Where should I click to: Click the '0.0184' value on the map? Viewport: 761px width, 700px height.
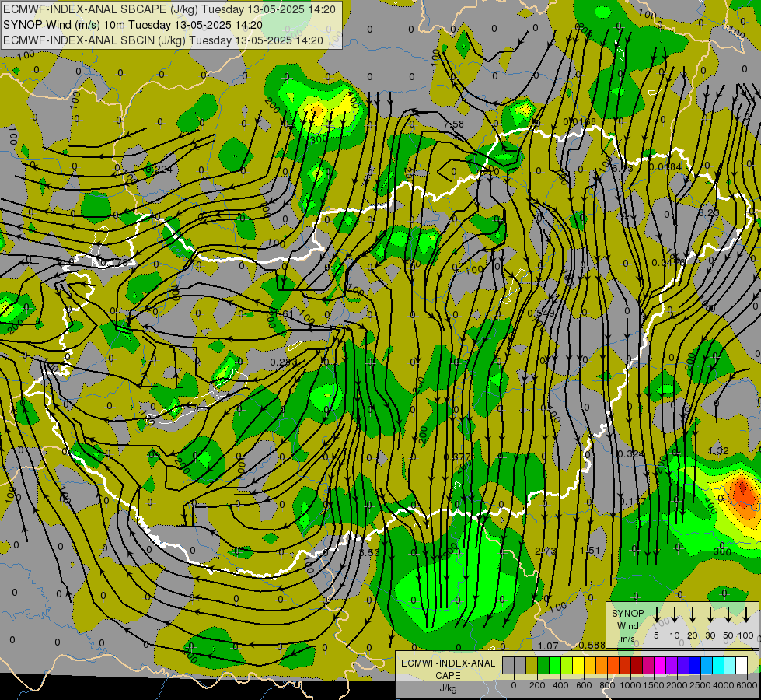point(665,167)
